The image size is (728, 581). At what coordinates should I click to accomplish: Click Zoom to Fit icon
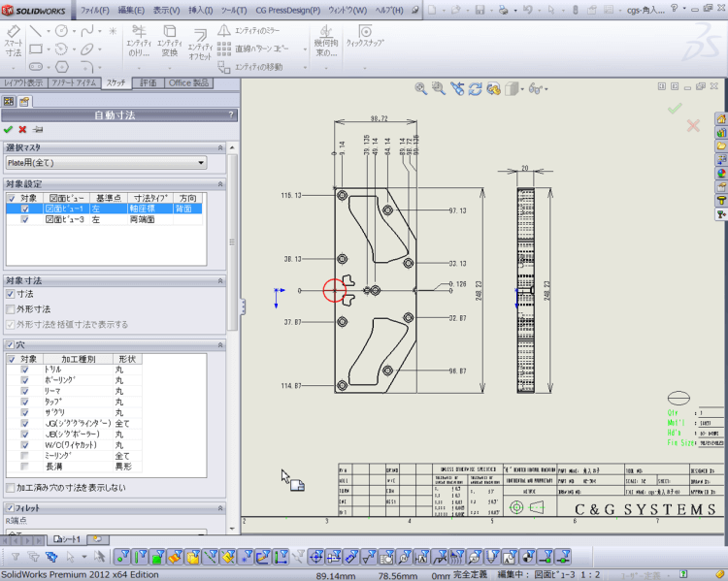420,88
